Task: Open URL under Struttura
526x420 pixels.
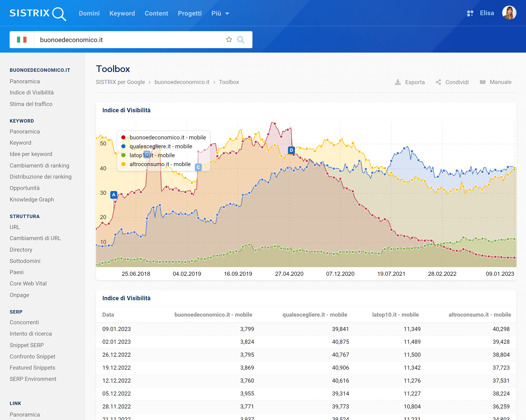Action: point(15,227)
